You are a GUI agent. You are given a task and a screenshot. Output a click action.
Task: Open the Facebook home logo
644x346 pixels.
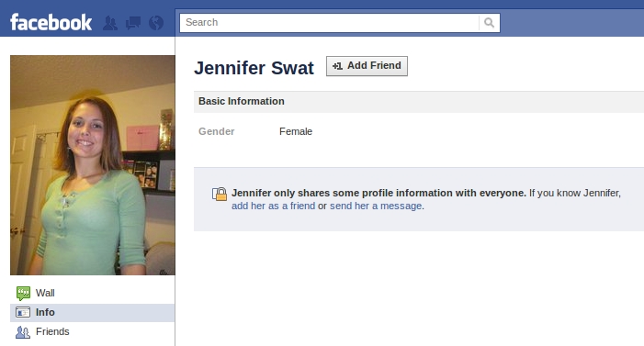coord(51,22)
